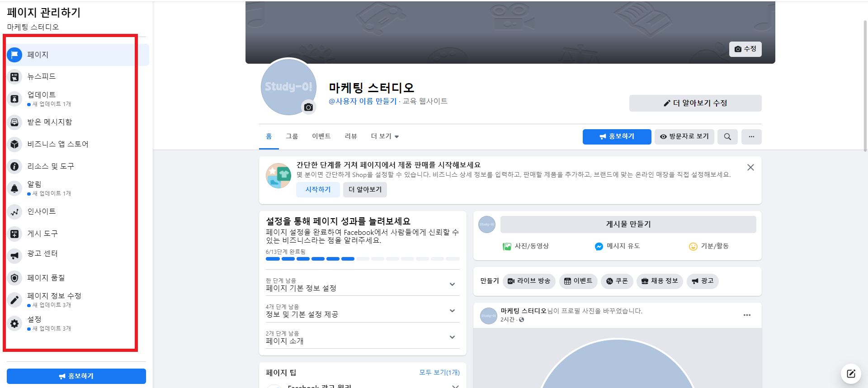Screen dimensions: 868x388
Task: Click the page search magnifier icon
Action: point(727,137)
